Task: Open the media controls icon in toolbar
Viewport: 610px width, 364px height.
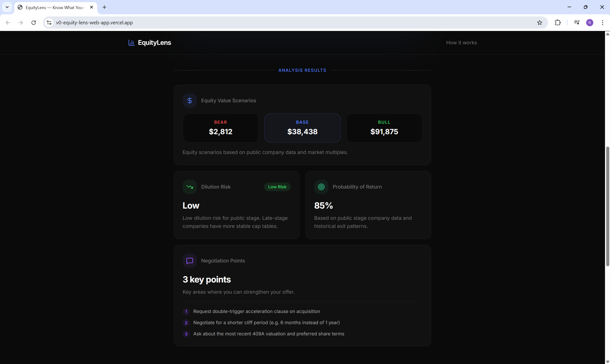Action: (577, 23)
